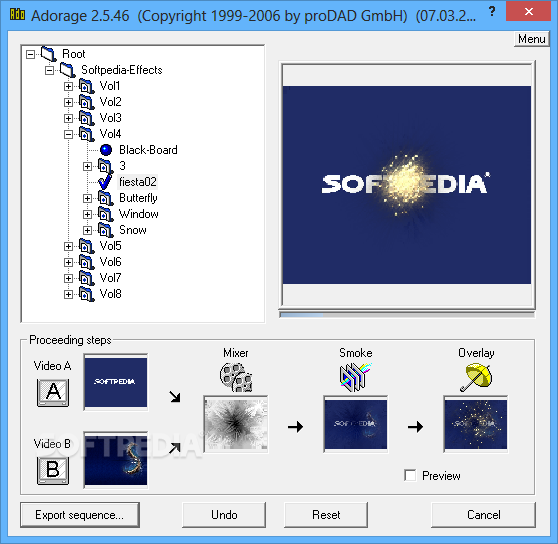Click the Window folder icon
The width and height of the screenshot is (558, 544).
pos(106,214)
